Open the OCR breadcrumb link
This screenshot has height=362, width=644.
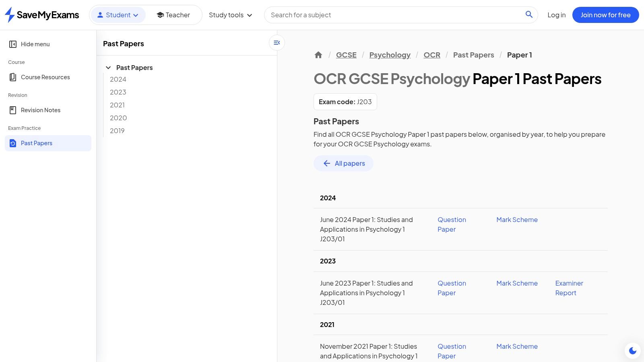point(432,55)
